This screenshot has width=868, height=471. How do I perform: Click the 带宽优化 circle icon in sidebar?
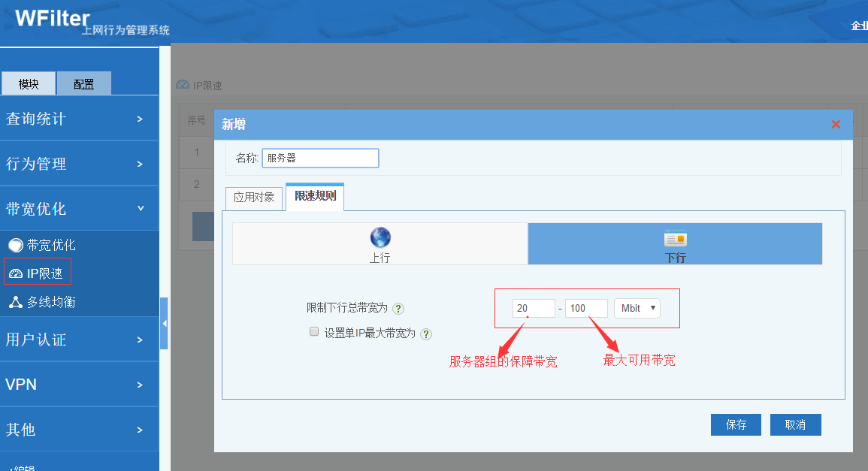point(15,245)
